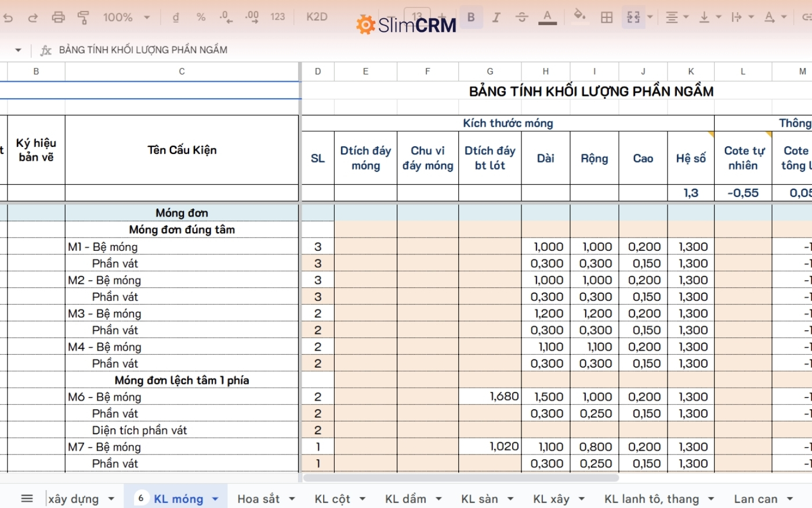The height and width of the screenshot is (508, 812).
Task: Expand KL sàn tab options arrow
Action: click(510, 499)
